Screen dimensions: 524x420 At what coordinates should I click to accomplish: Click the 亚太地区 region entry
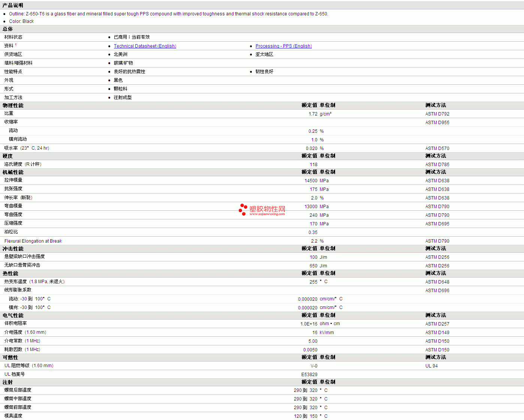[265, 54]
